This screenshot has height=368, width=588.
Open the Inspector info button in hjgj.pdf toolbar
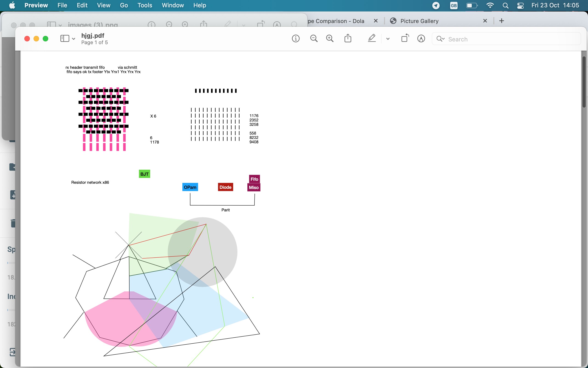point(295,38)
